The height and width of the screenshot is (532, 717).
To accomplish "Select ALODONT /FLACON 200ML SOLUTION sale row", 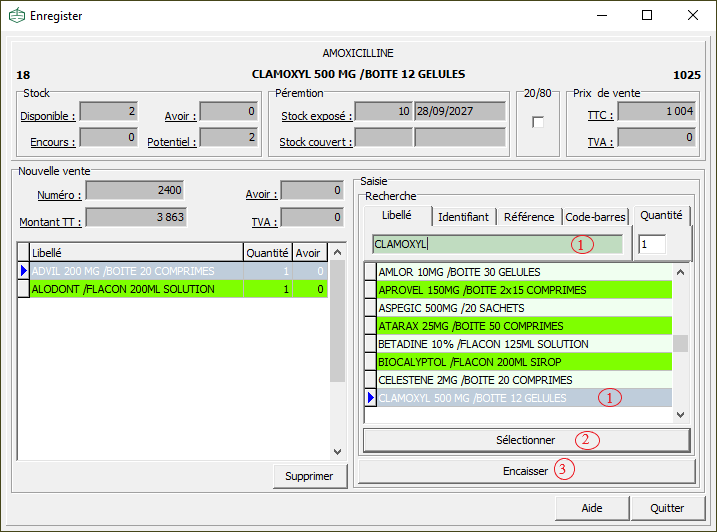I will pyautogui.click(x=179, y=289).
